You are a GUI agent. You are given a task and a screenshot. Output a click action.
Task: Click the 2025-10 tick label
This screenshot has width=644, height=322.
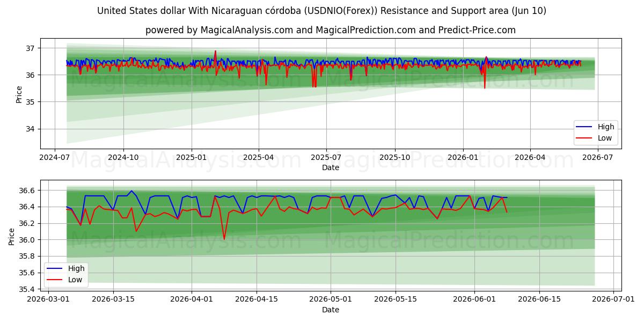(395, 157)
